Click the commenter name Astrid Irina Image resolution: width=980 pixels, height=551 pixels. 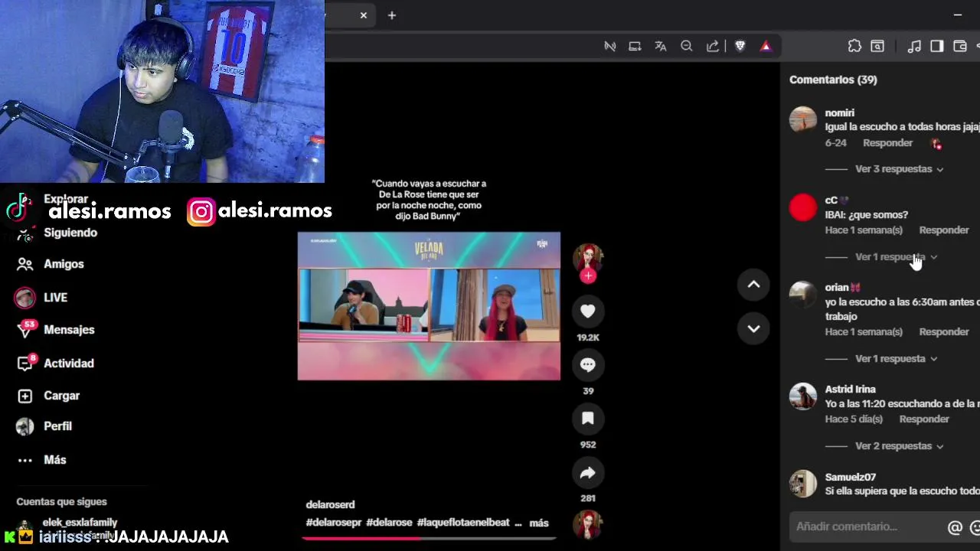(x=850, y=390)
